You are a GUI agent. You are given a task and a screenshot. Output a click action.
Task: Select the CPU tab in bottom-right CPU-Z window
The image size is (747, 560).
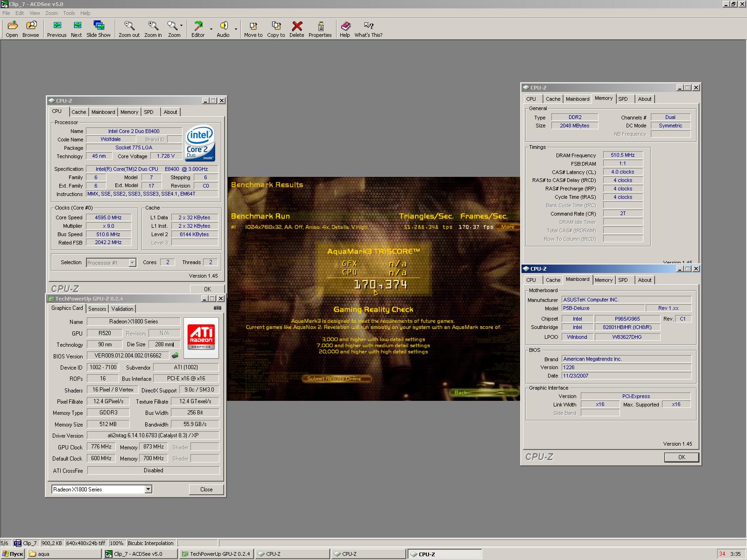[531, 280]
